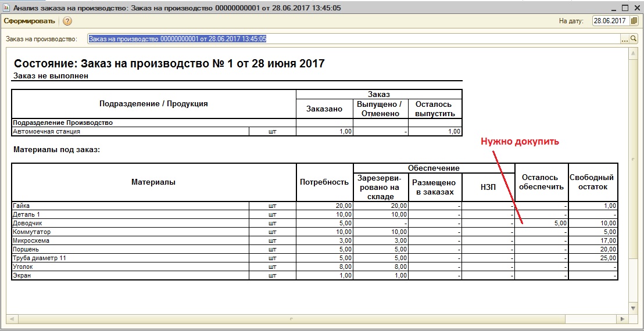
Task: Click the Обеспечение group header
Action: [x=434, y=168]
